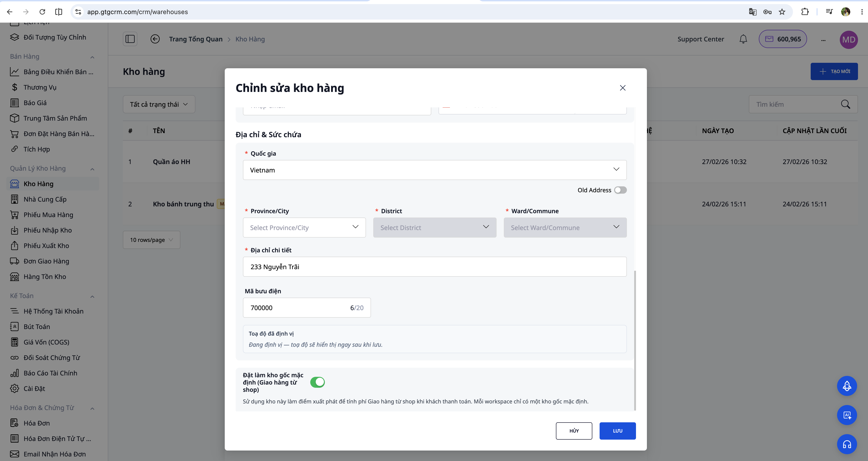This screenshot has height=461, width=868.
Task: Open the headset support floating button
Action: 847,444
